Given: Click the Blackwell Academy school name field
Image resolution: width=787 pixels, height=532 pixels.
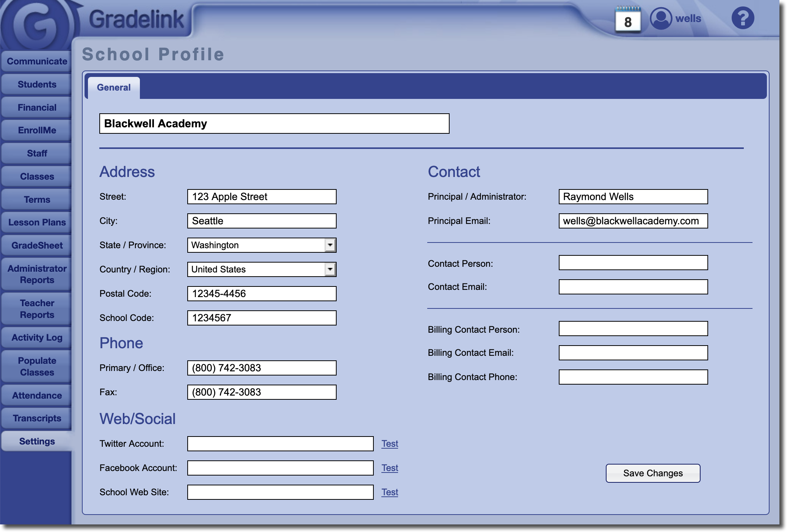Looking at the screenshot, I should (274, 124).
